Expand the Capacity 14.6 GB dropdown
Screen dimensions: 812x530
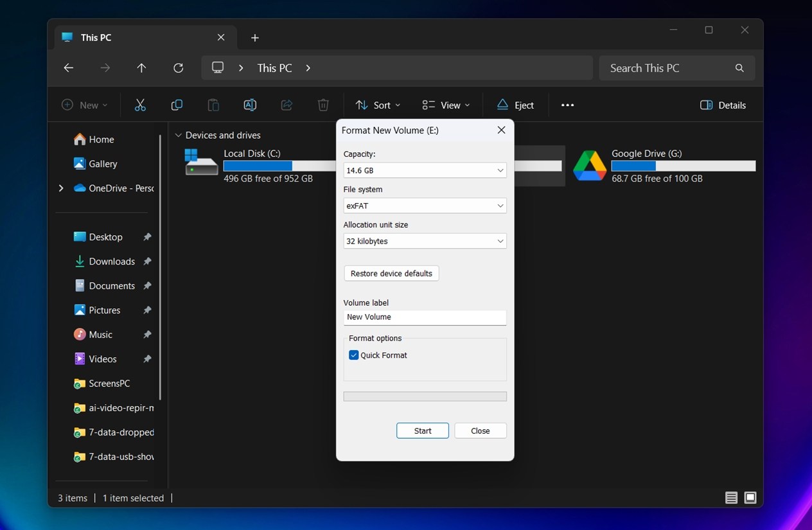(425, 171)
